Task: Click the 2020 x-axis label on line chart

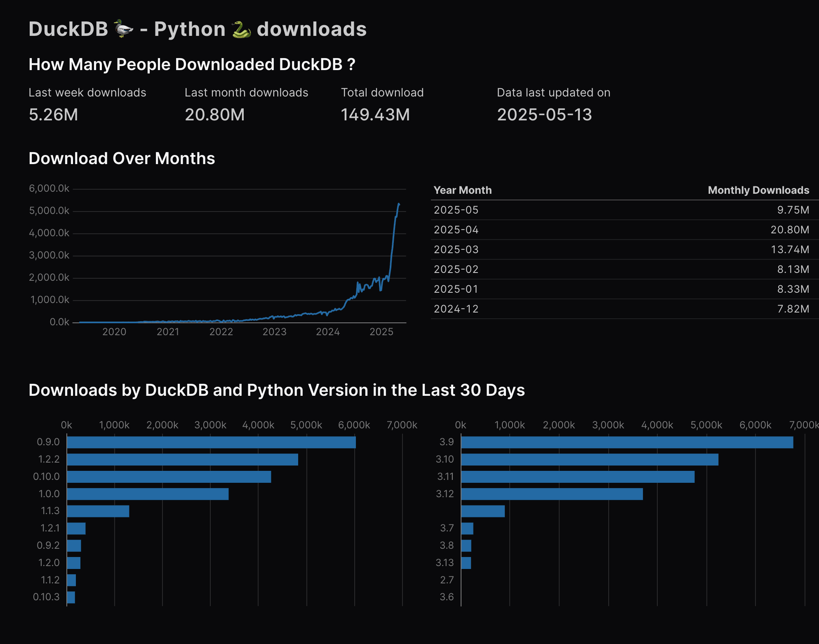Action: pos(114,332)
